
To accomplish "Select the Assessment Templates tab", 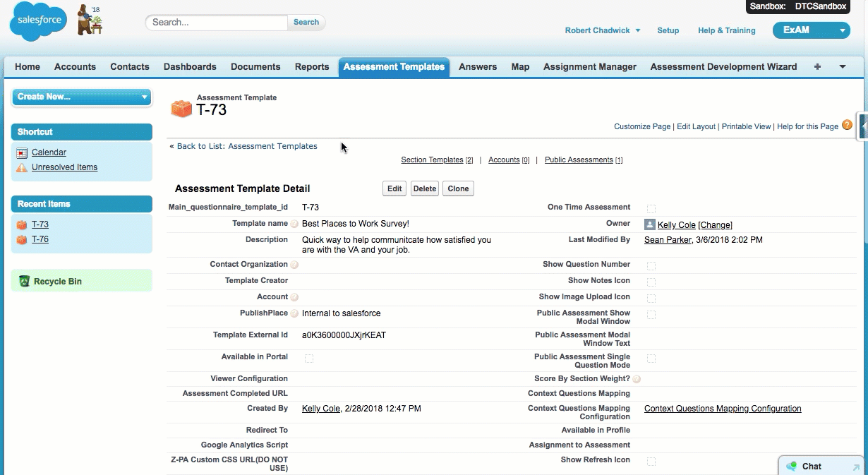I will pyautogui.click(x=394, y=66).
